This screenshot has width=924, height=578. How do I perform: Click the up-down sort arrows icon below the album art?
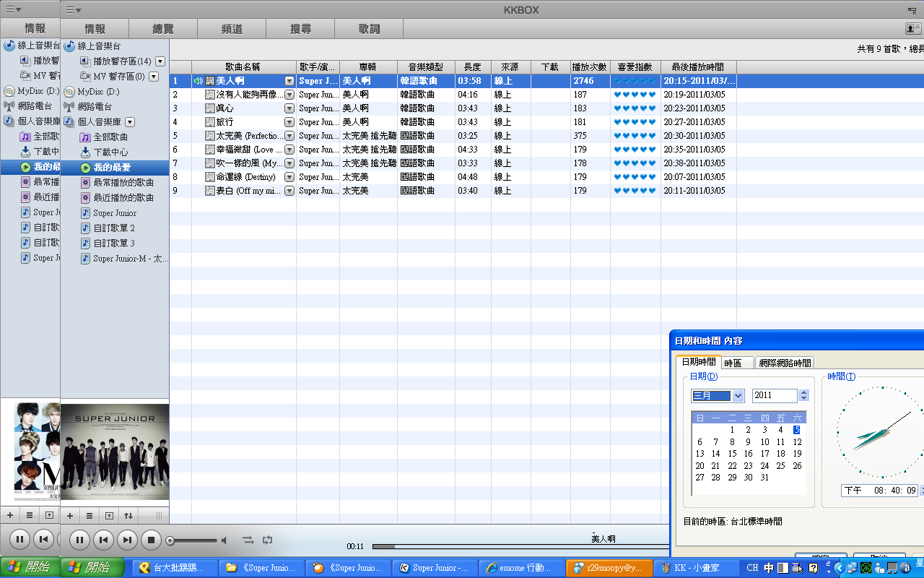(128, 516)
